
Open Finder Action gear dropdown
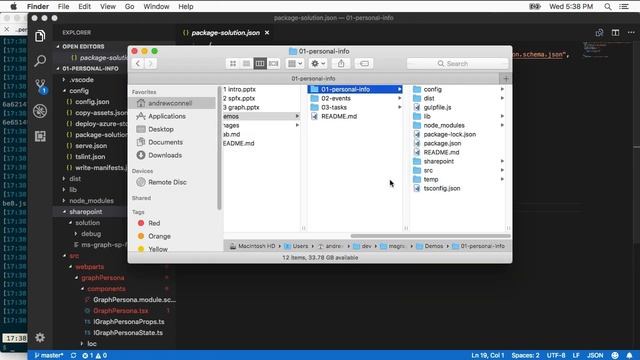pos(318,64)
